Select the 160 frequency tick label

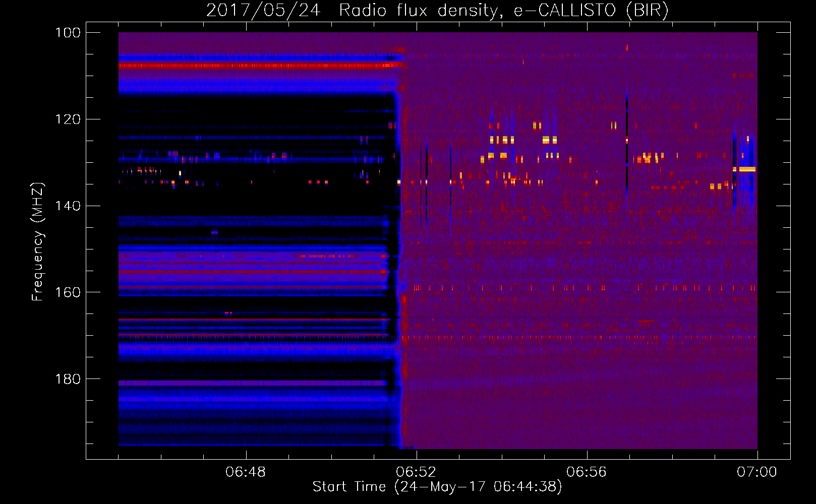[x=68, y=292]
